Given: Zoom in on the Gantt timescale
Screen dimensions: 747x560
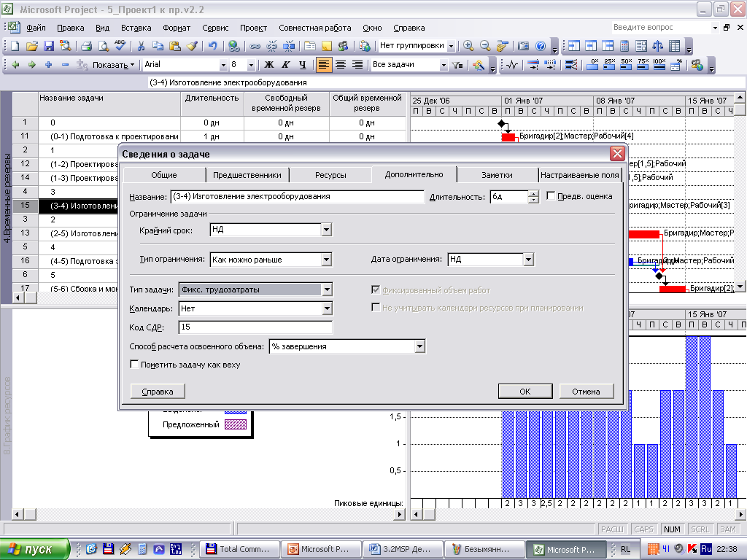Looking at the screenshot, I should click(468, 46).
